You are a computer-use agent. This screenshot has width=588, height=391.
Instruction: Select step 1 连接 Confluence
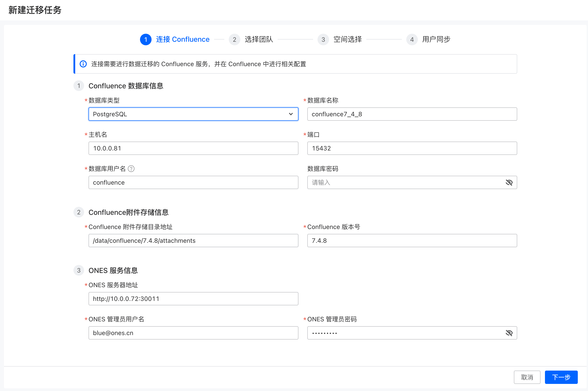[175, 39]
